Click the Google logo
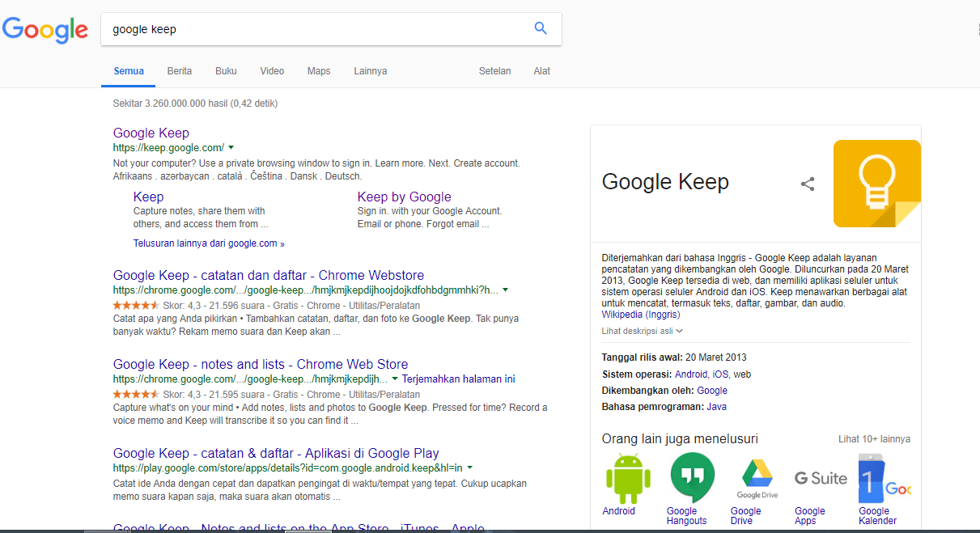 (x=45, y=30)
